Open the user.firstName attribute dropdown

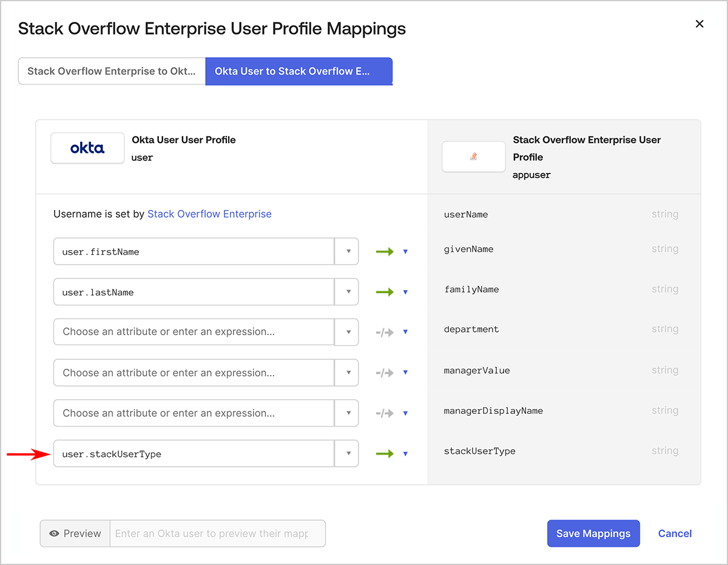pyautogui.click(x=348, y=252)
